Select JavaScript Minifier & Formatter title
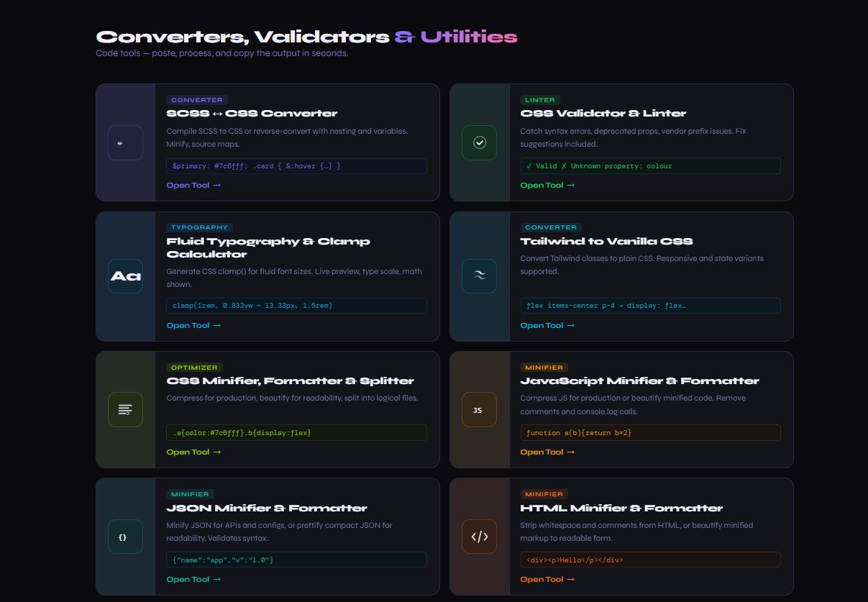Image resolution: width=868 pixels, height=602 pixels. tap(639, 380)
